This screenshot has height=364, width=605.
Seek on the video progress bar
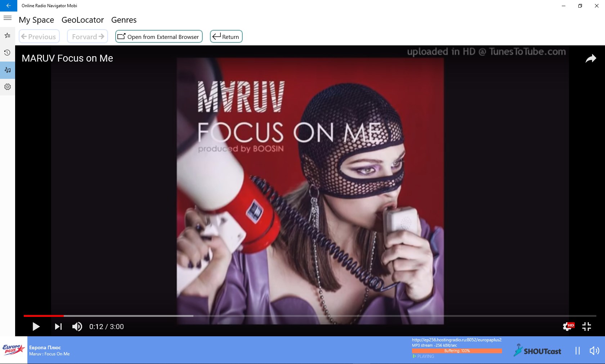[x=310, y=316]
